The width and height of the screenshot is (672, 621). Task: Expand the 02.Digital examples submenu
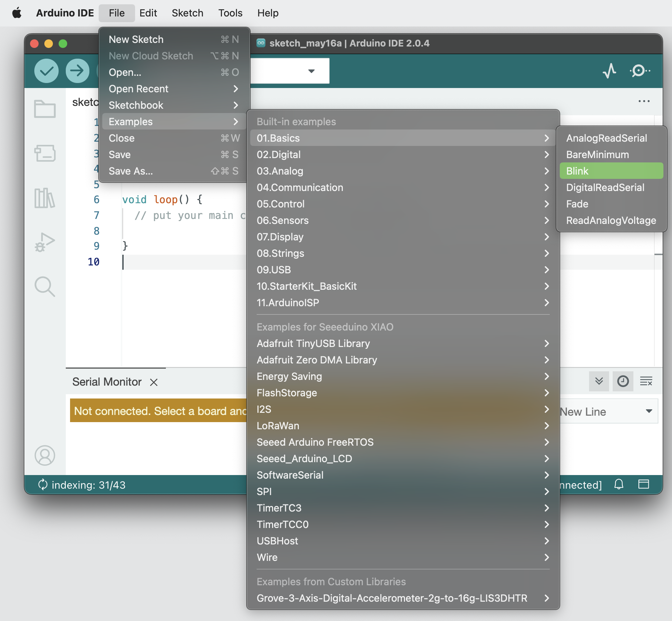403,155
